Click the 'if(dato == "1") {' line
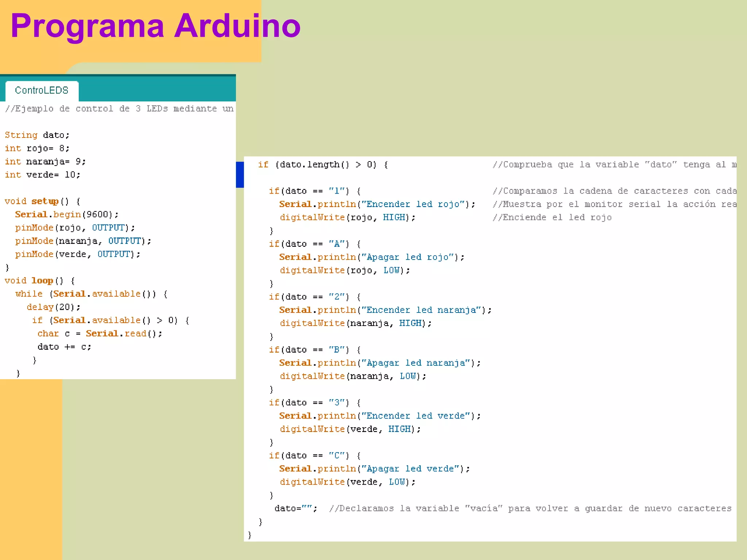The width and height of the screenshot is (747, 560). click(315, 191)
